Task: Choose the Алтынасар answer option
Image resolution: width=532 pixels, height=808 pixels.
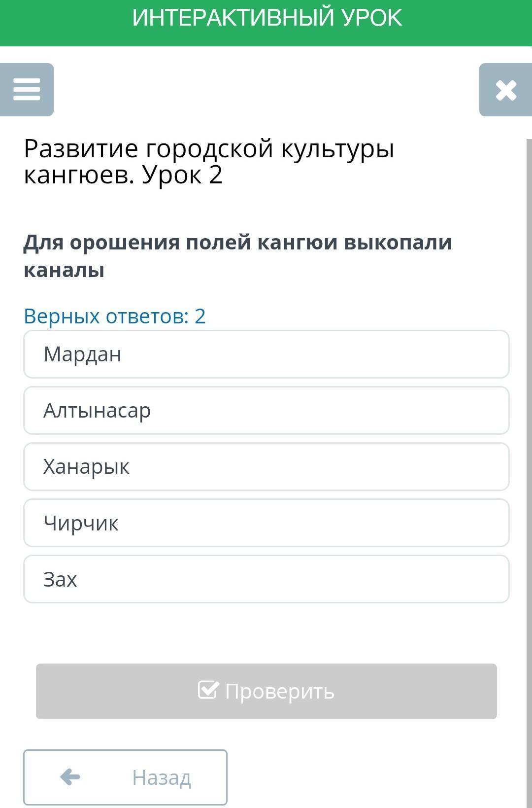Action: pos(266,410)
